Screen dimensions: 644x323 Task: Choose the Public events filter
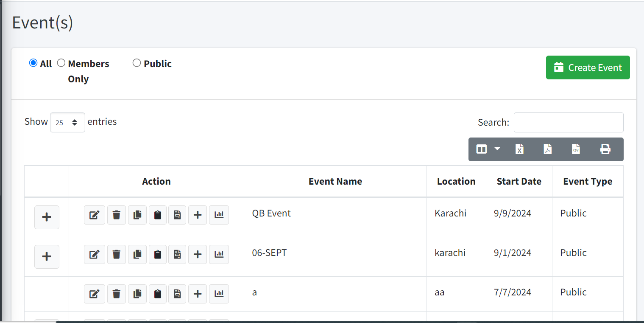(x=137, y=63)
